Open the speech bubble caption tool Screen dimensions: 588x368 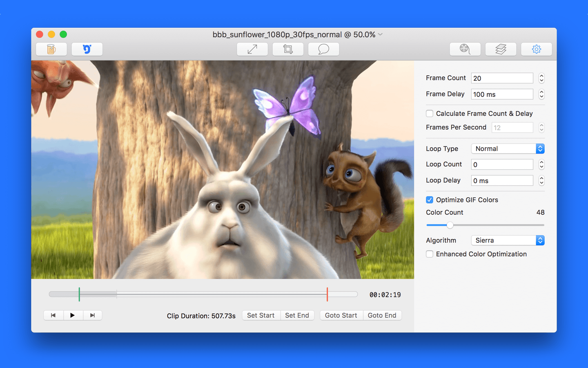click(x=323, y=49)
